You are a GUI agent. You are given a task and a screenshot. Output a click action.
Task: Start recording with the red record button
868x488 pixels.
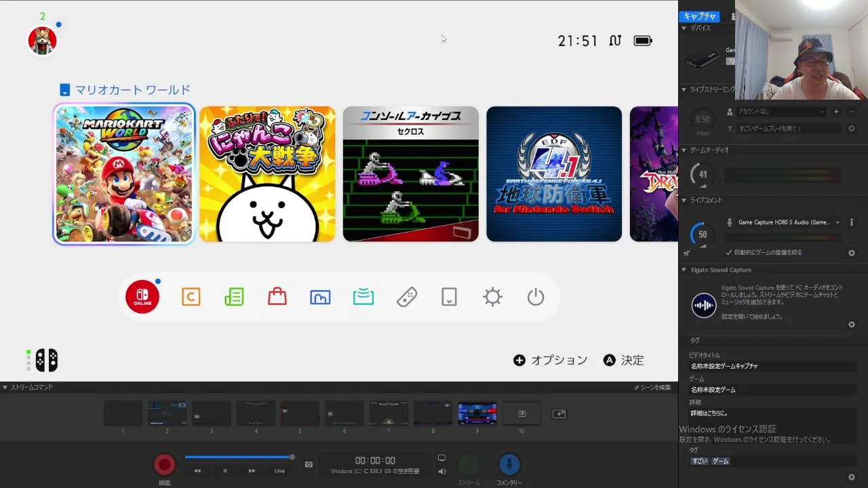click(164, 464)
